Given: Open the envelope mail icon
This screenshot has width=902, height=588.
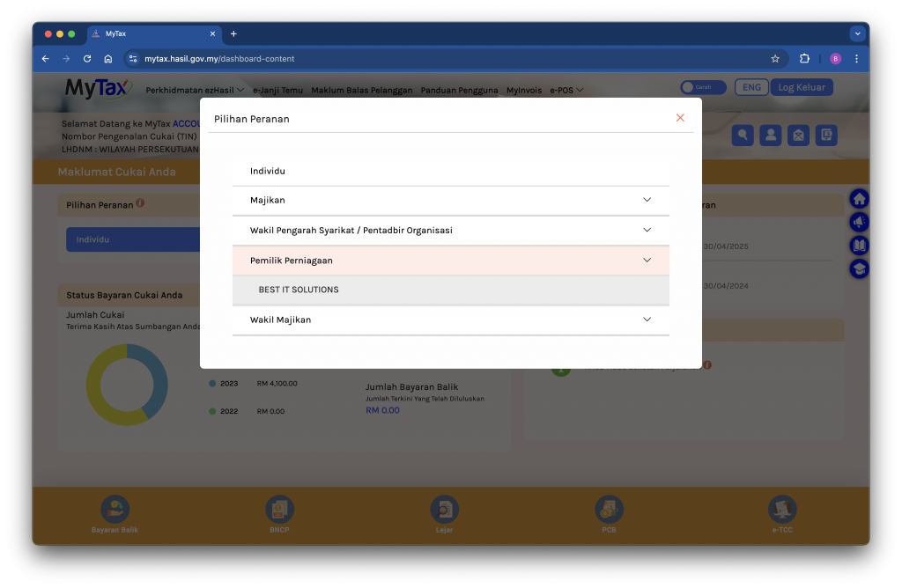Looking at the screenshot, I should tap(798, 136).
